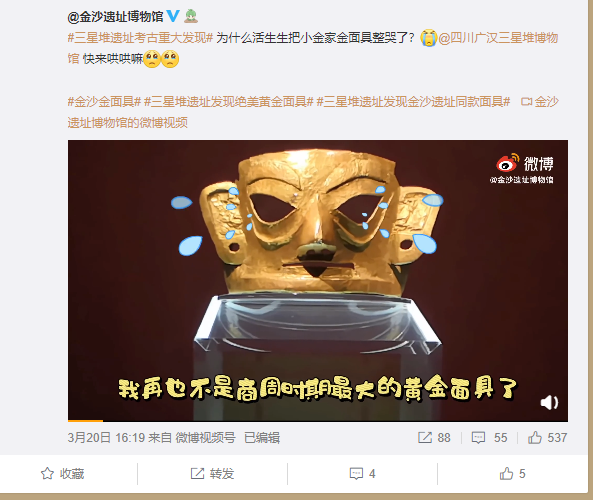Open hashtag #三星堆遗址发现绝美黄金面具#
This screenshot has width=593, height=500.
229,101
